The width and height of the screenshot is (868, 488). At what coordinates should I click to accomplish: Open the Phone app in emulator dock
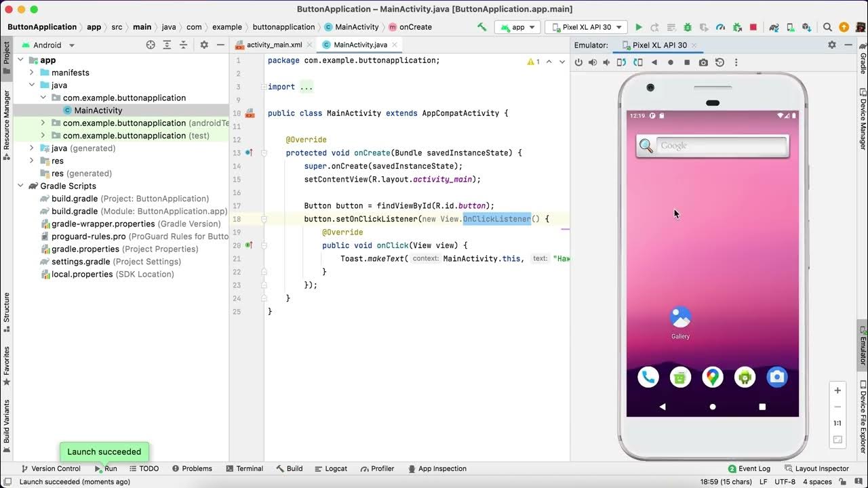[648, 378]
